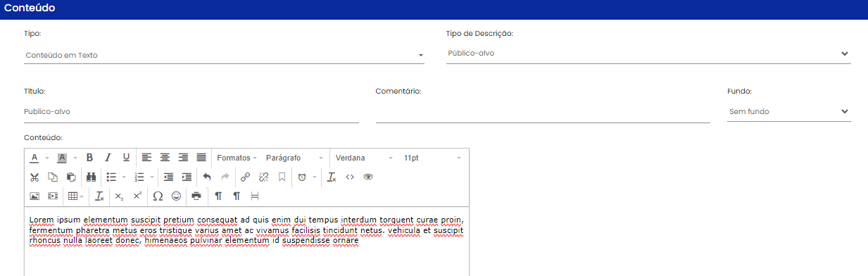The height and width of the screenshot is (276, 868).
Task: Open the text color picker arrow
Action: tap(46, 158)
